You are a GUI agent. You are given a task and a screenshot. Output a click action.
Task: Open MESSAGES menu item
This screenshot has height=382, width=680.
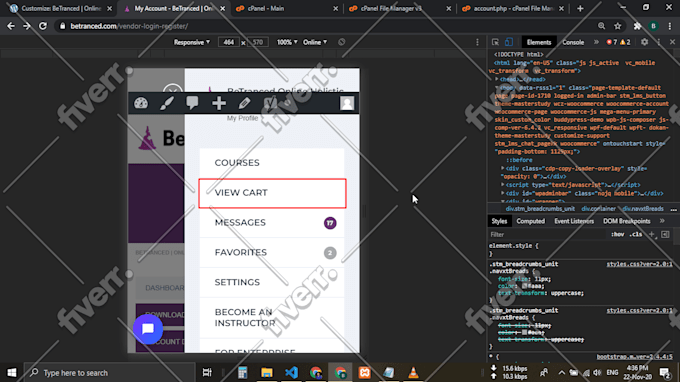[x=272, y=222]
